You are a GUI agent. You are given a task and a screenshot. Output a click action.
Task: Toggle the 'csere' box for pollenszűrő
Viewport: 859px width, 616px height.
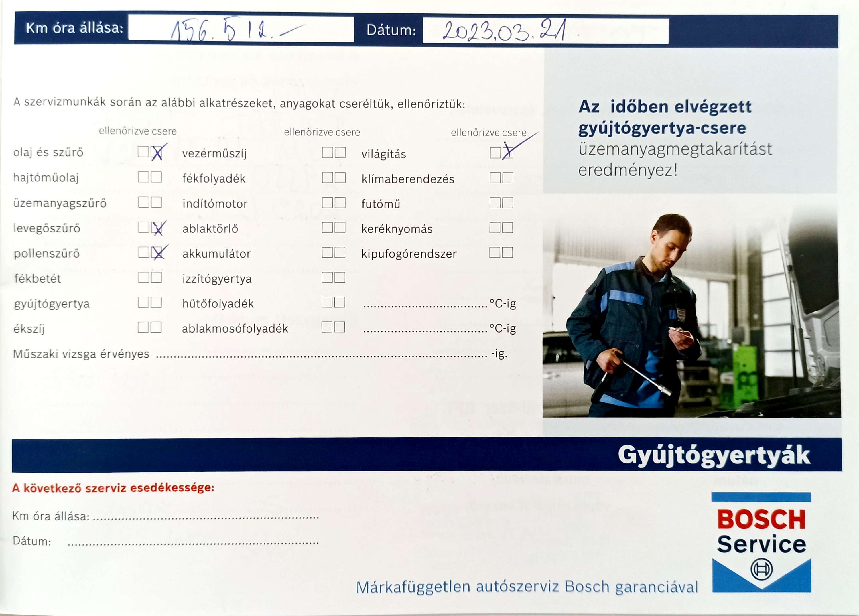156,252
